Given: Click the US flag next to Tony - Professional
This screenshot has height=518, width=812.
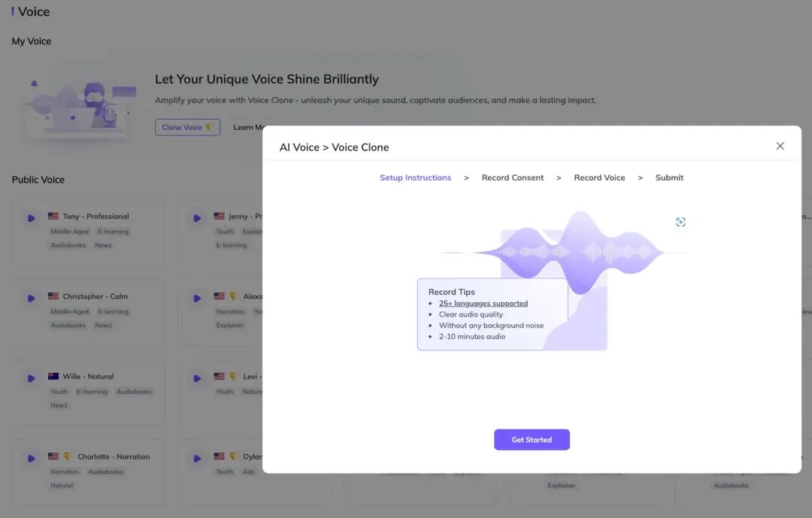Looking at the screenshot, I should pyautogui.click(x=53, y=216).
